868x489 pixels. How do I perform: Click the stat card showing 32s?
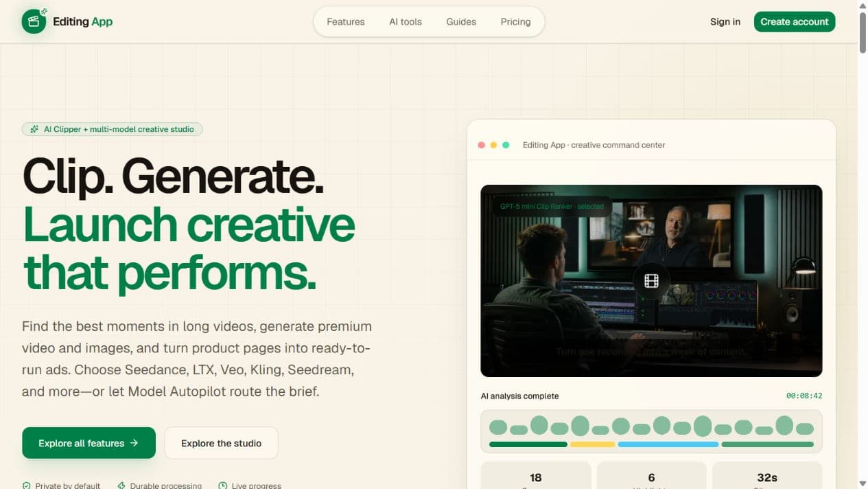(x=767, y=476)
